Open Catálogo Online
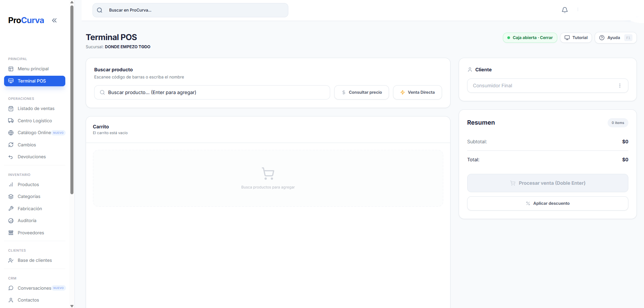Screen dimensions: 644x308 [x=35, y=133]
